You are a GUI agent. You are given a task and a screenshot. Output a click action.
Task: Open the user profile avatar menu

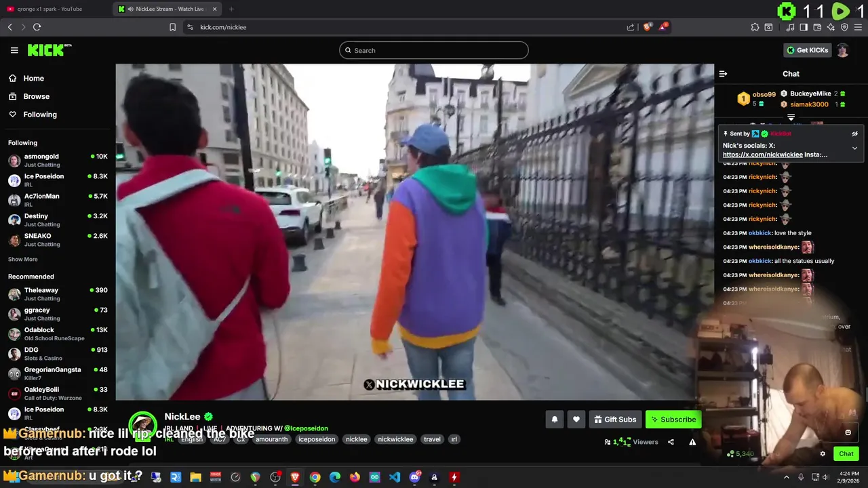(843, 50)
